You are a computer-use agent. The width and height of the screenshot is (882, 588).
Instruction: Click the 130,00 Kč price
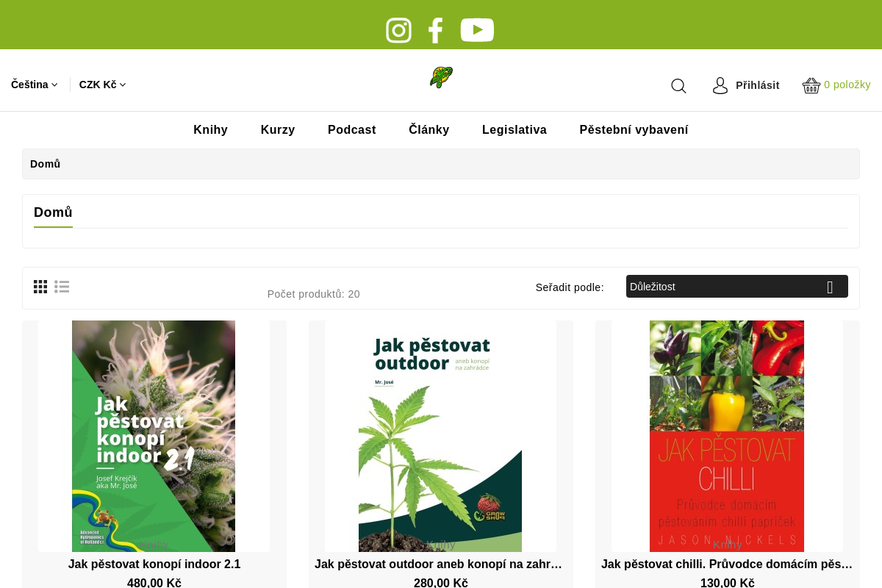[x=728, y=583]
